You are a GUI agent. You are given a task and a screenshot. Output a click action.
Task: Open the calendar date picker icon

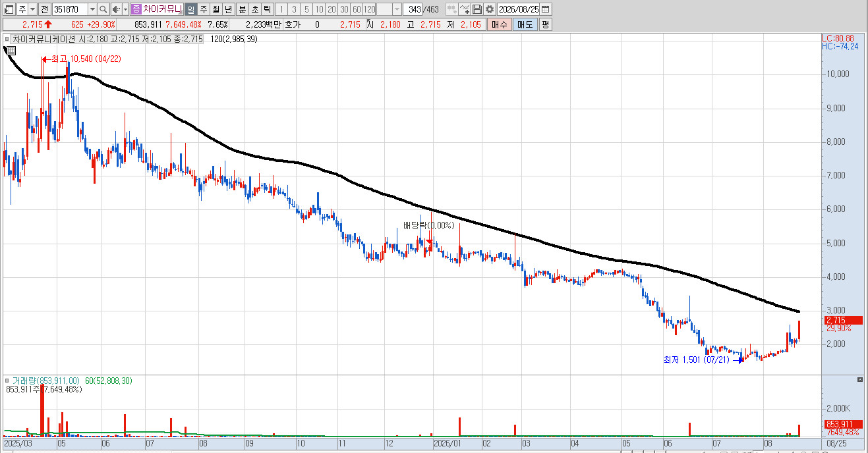tap(546, 9)
